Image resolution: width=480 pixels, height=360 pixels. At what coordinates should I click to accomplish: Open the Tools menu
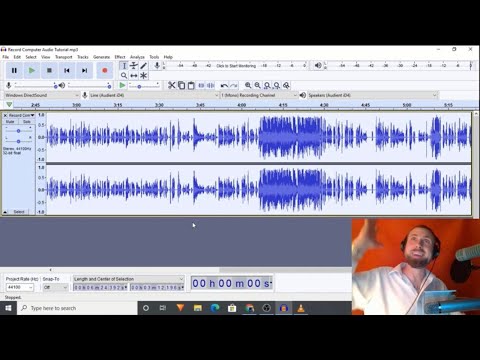click(x=154, y=57)
